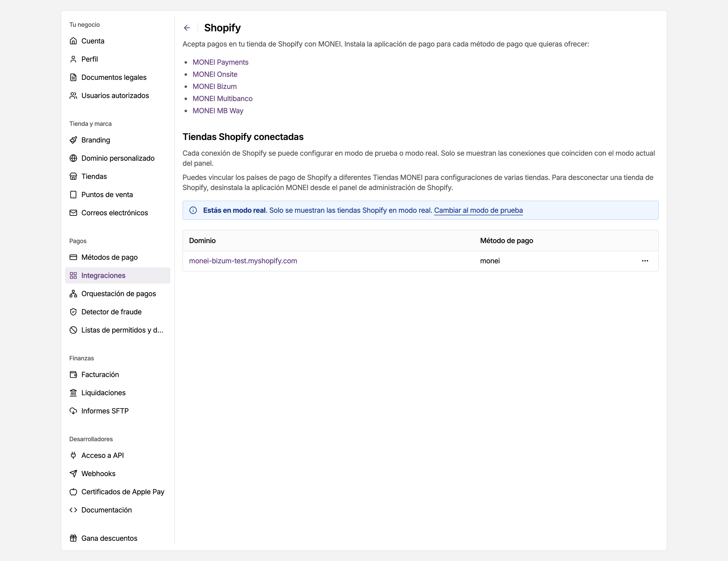Screen dimensions: 728x561
Task: Click the Facturación wallet icon
Action: [73, 375]
